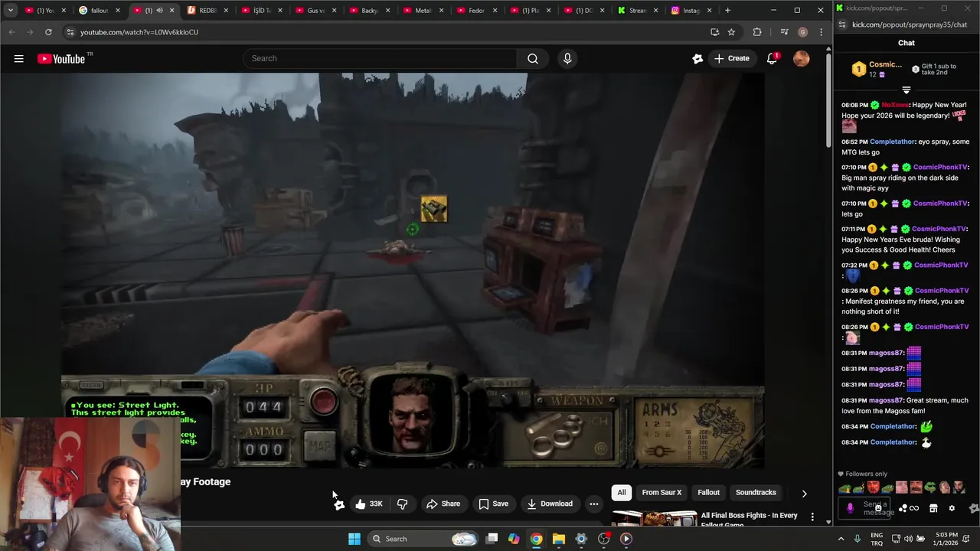The height and width of the screenshot is (551, 980).
Task: Share the video
Action: coord(443,504)
